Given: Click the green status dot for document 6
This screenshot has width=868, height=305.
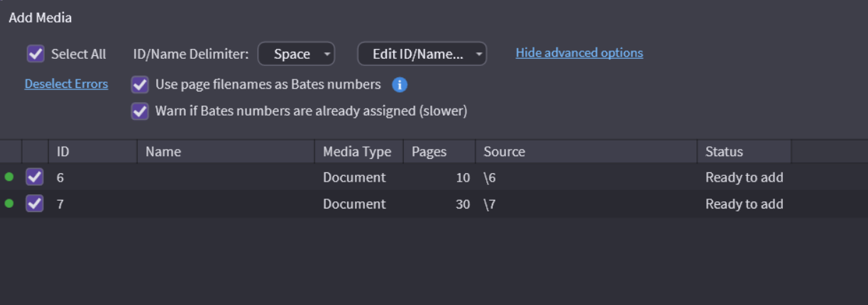Looking at the screenshot, I should click(9, 177).
